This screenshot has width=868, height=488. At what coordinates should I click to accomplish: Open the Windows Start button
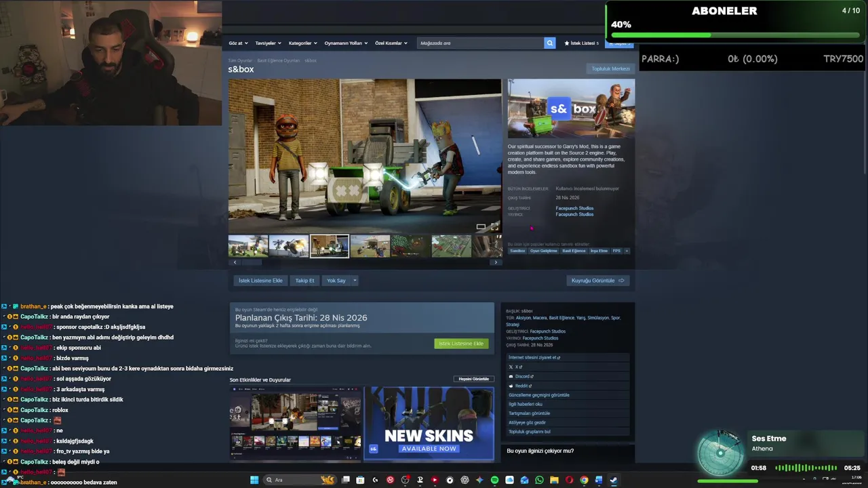point(254,480)
